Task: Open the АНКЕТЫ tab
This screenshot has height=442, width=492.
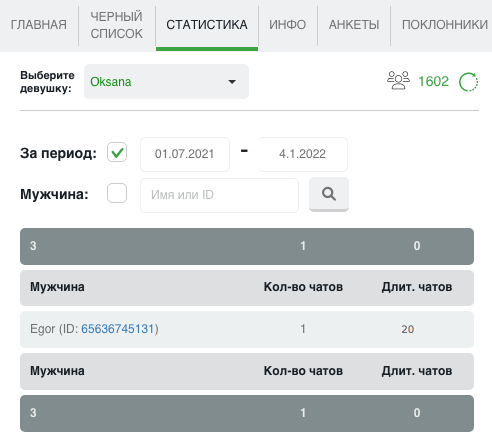Action: pos(354,25)
